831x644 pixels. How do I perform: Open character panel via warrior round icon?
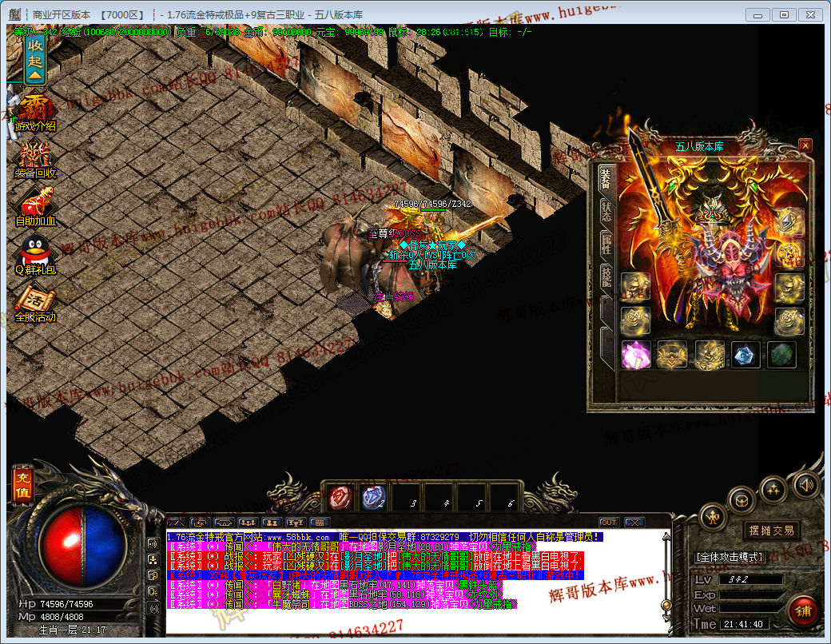(713, 518)
